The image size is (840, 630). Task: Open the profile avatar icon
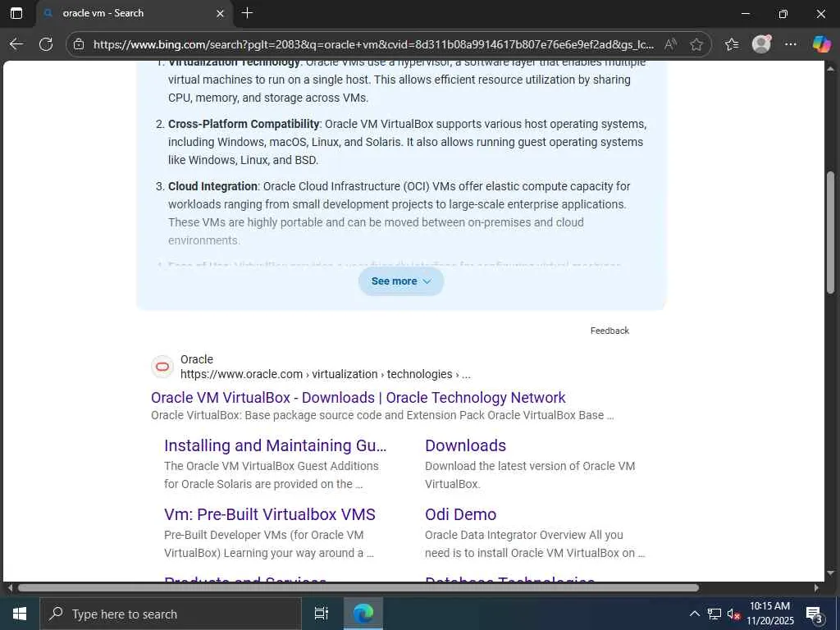pos(761,44)
